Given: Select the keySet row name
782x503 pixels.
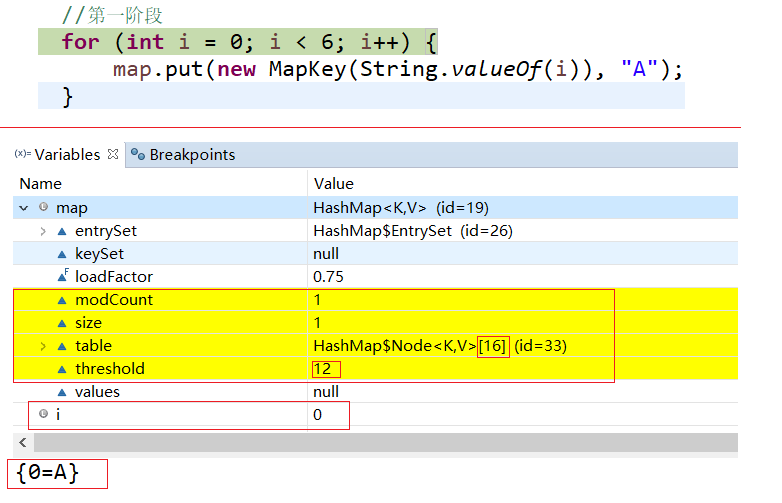Looking at the screenshot, I should pos(99,254).
